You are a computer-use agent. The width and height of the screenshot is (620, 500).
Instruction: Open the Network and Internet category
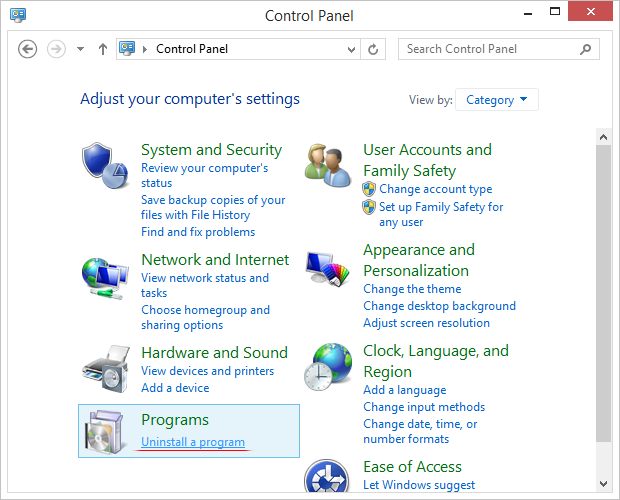(x=215, y=260)
